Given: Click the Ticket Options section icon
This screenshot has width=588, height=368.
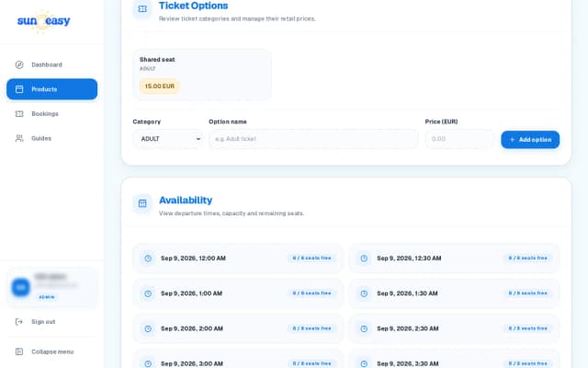Looking at the screenshot, I should click(x=142, y=8).
